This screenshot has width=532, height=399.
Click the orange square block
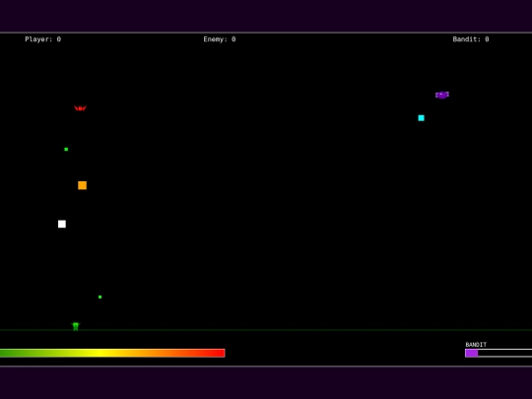click(82, 185)
